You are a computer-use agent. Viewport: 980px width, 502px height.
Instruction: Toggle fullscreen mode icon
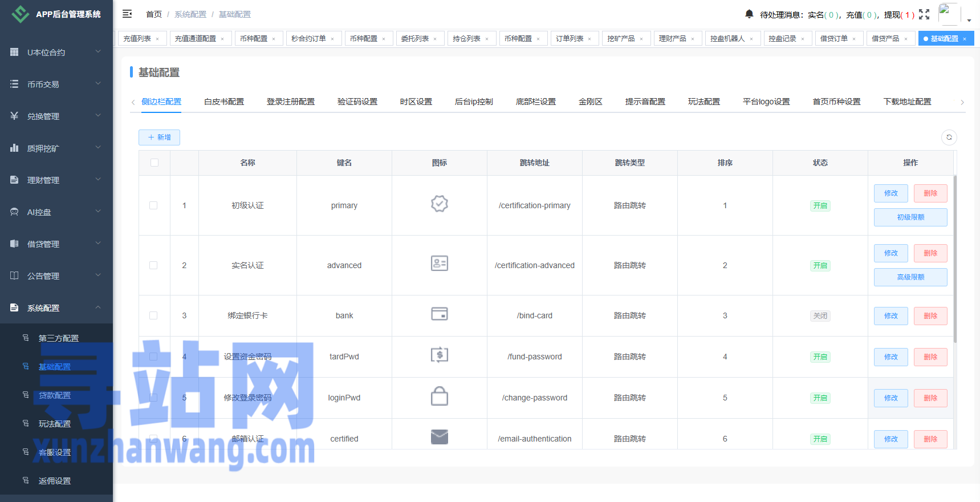924,14
